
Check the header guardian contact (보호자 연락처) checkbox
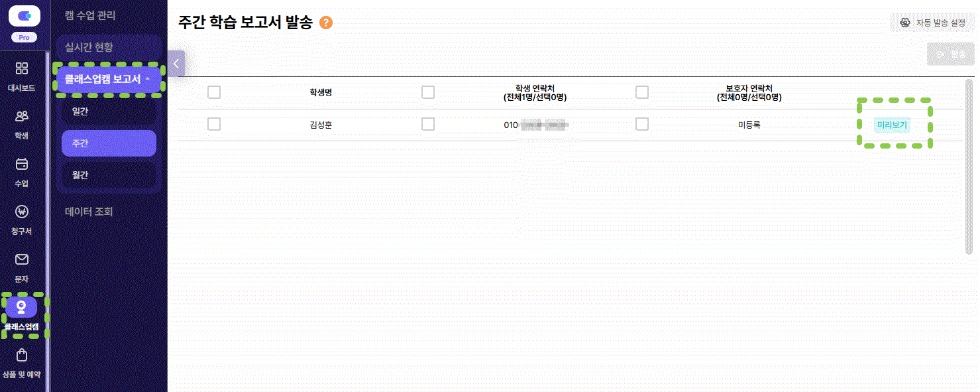tap(642, 92)
